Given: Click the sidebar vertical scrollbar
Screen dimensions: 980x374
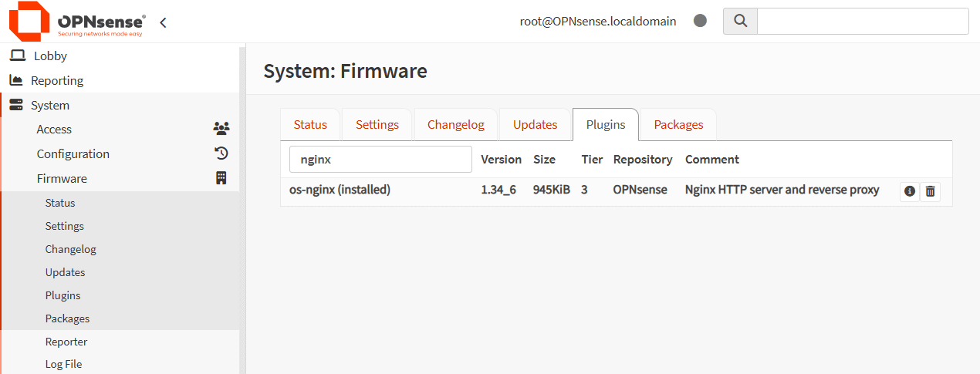Looking at the screenshot, I should coord(242,208).
